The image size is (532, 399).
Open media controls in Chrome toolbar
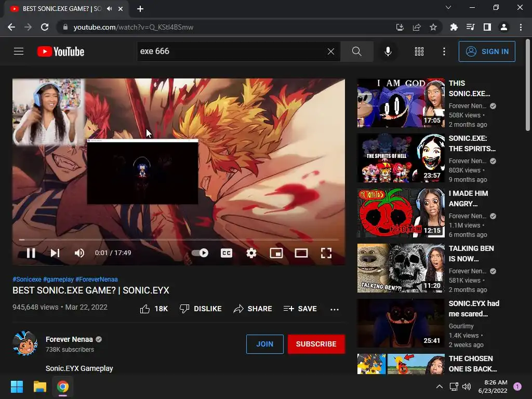tap(470, 27)
